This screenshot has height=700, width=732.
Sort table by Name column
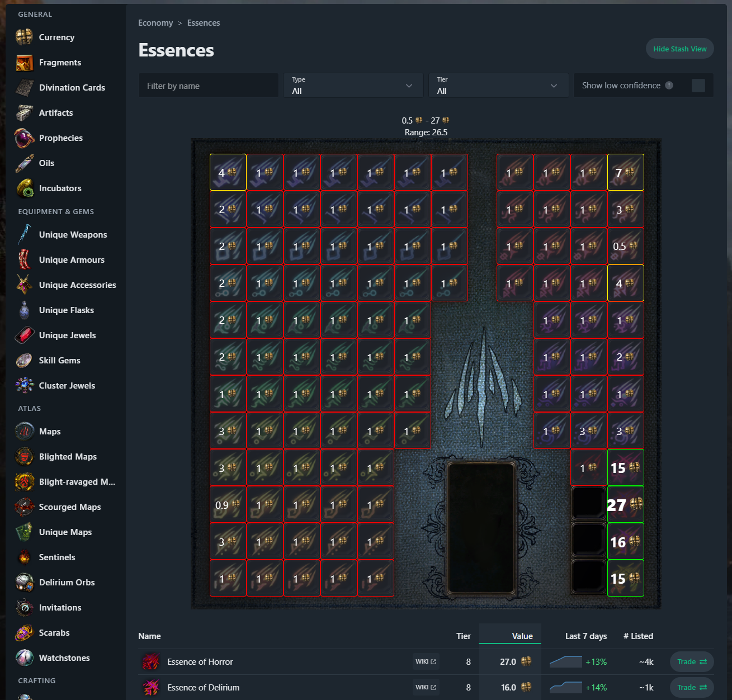tap(149, 636)
